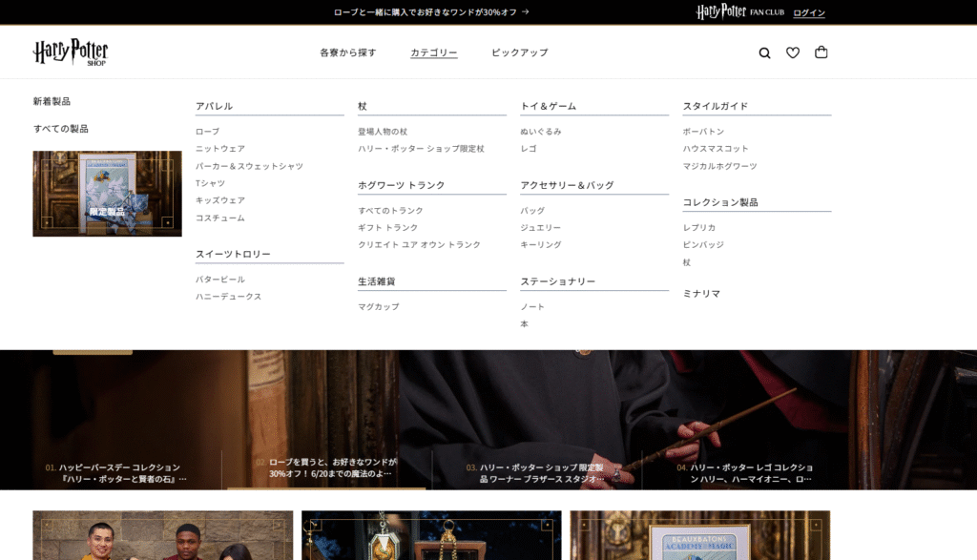The height and width of the screenshot is (560, 977).
Task: Select ローブ under アパレル
Action: click(207, 132)
